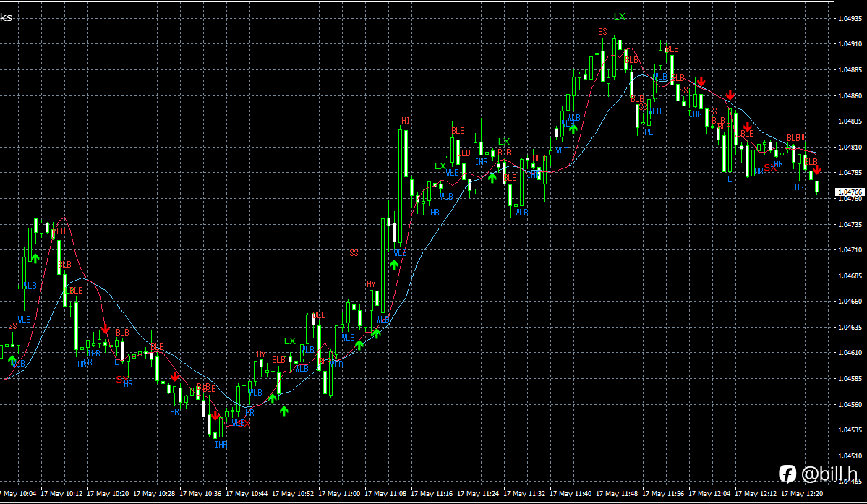Select the 17 May 12:12 time label
The width and height of the screenshot is (867, 504).
point(756,494)
